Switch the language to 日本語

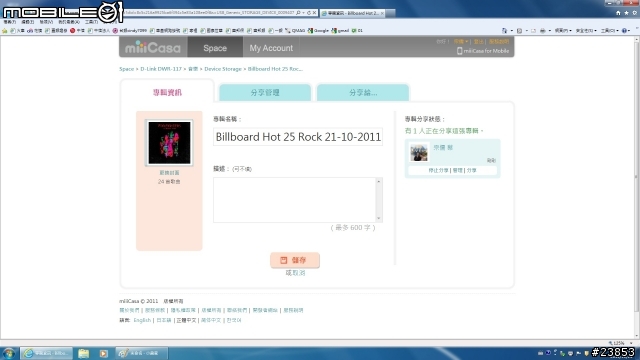164,320
